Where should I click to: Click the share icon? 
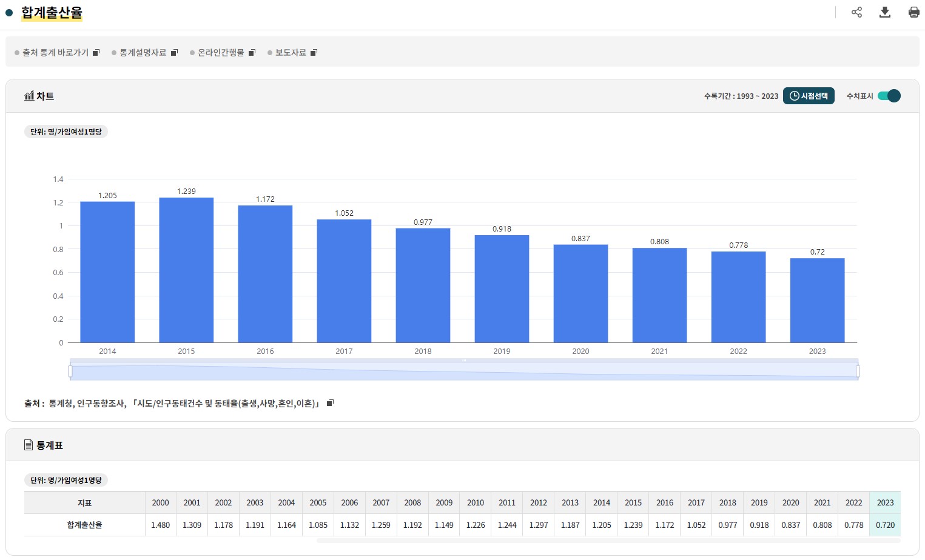pos(856,12)
